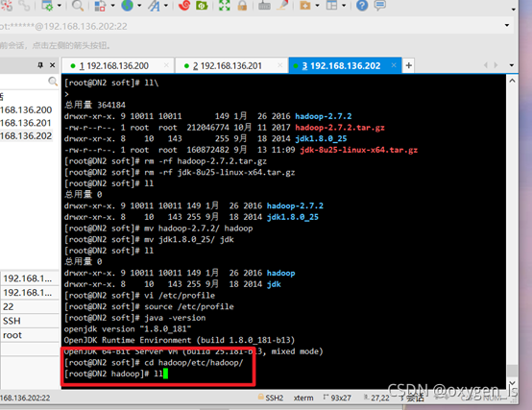The height and width of the screenshot is (410, 532).
Task: Click the new folder transfer icon
Action: [x=305, y=5]
